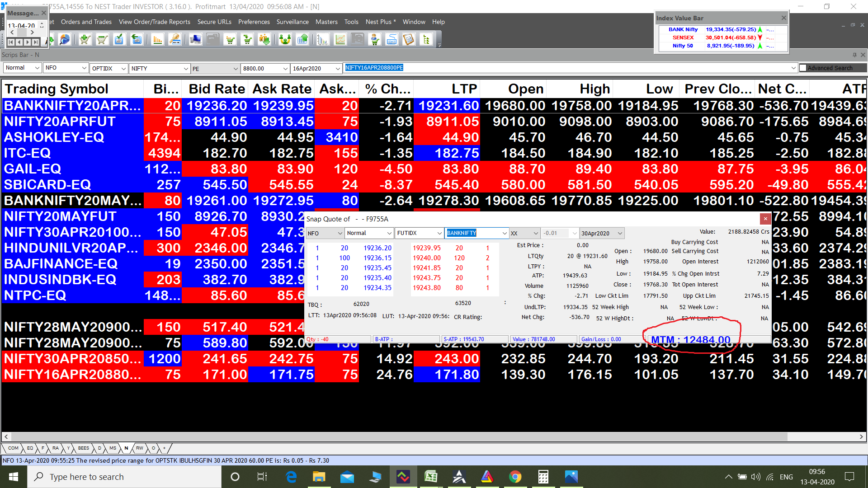868x488 pixels.
Task: Click the market watch horizontal scrollbar thumb
Action: pyautogui.click(x=400, y=437)
